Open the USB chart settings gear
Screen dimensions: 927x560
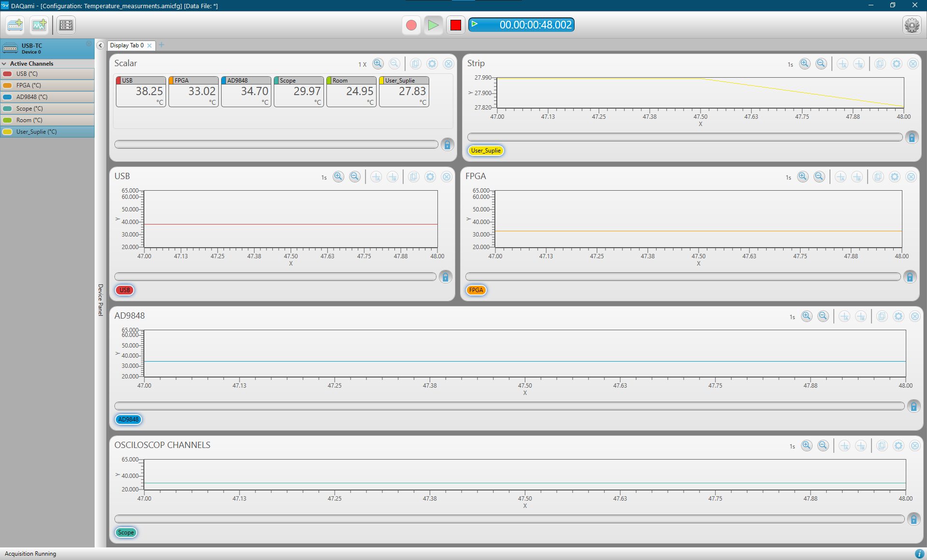pos(430,177)
